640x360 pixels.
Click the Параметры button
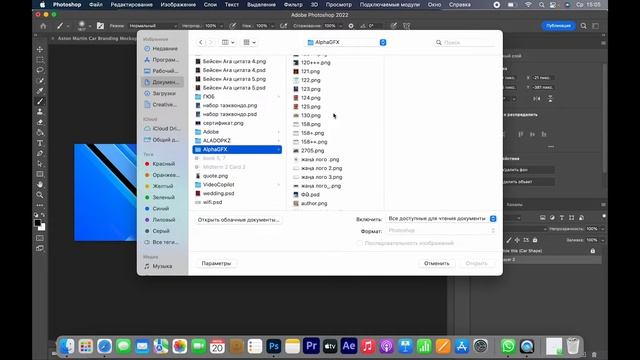click(216, 264)
